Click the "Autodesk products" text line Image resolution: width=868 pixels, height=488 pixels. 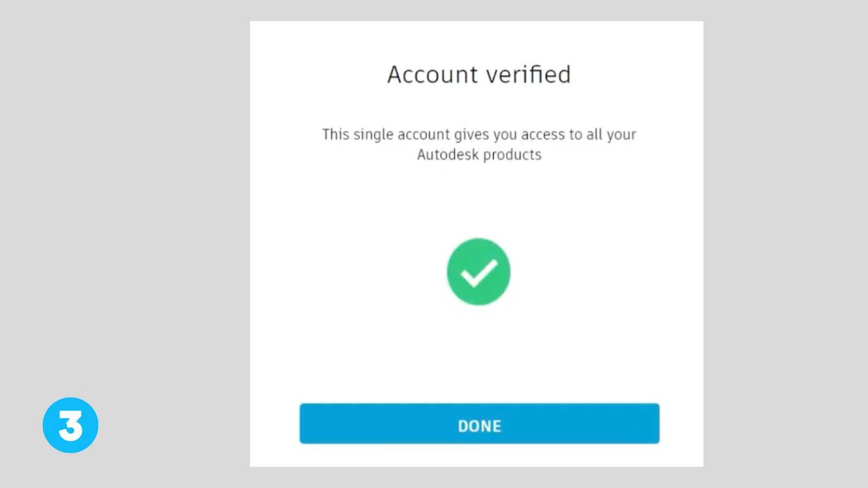[x=479, y=155]
